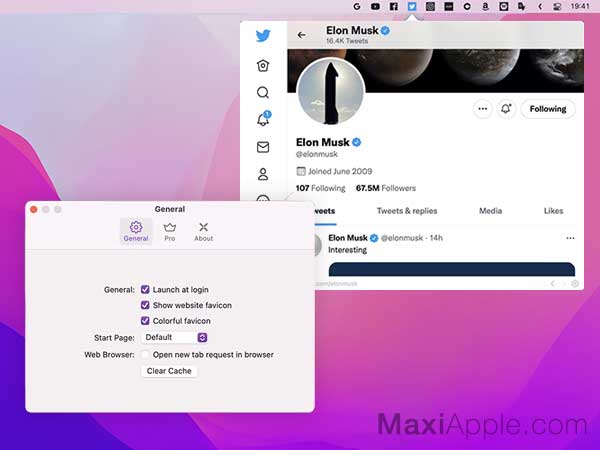
Task: Click the Following button on Elon Musk profile
Action: pos(548,109)
